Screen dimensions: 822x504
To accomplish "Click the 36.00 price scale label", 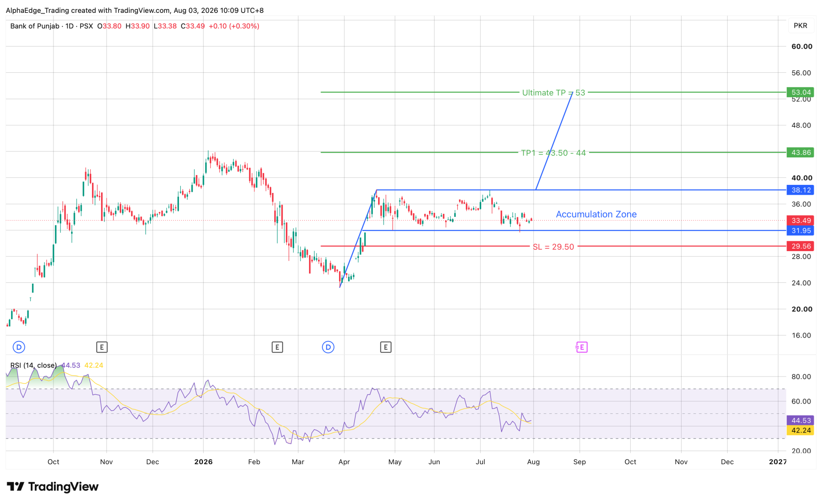I will pos(801,204).
